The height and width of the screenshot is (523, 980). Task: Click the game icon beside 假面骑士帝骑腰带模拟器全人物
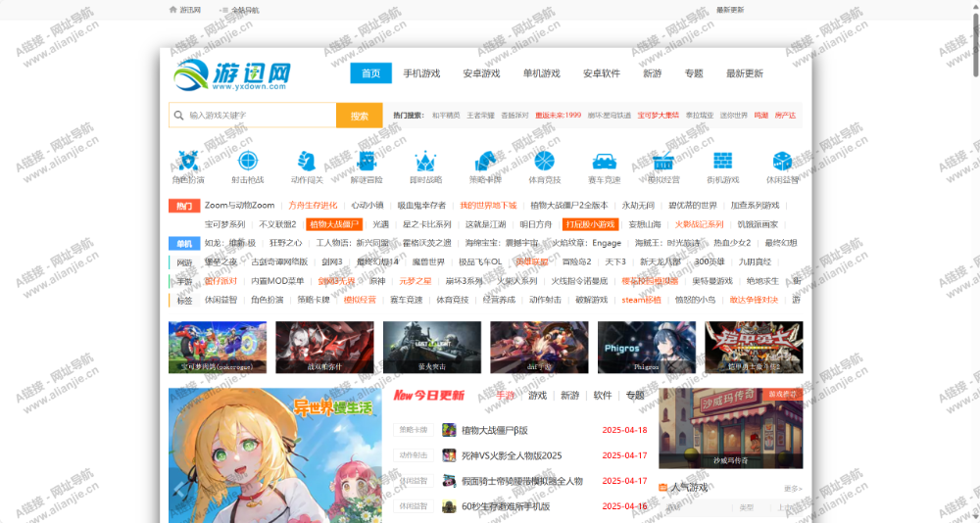(x=450, y=481)
